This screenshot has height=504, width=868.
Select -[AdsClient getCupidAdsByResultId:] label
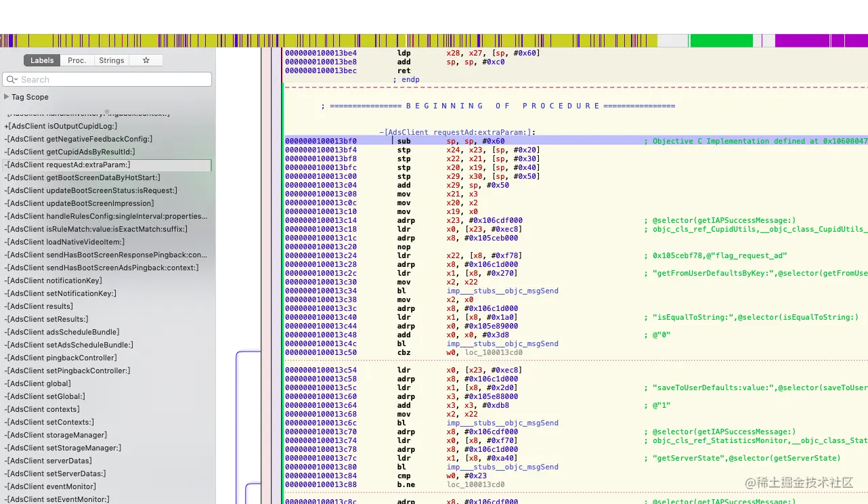(x=69, y=152)
